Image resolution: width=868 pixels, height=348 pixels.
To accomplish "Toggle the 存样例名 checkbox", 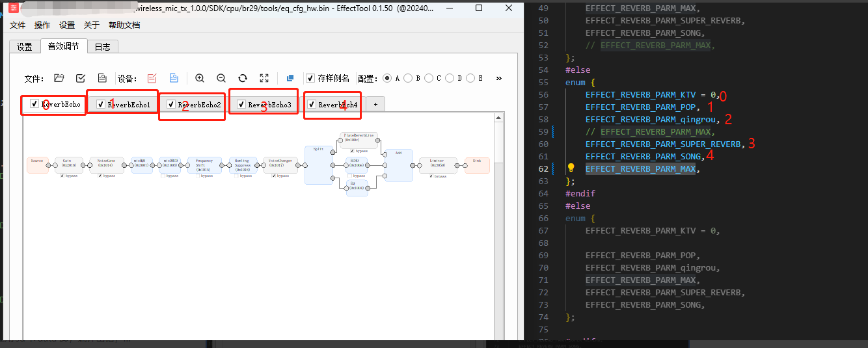I will click(x=310, y=78).
